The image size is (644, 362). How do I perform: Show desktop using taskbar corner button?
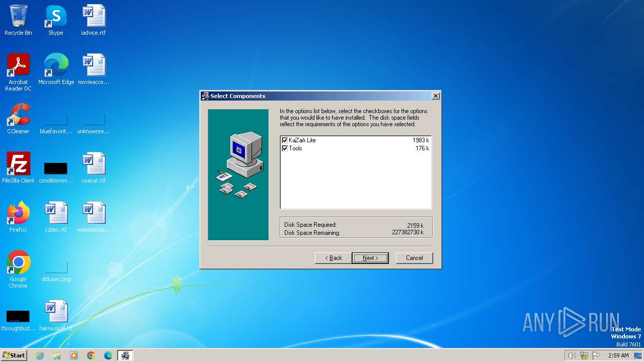[638, 355]
